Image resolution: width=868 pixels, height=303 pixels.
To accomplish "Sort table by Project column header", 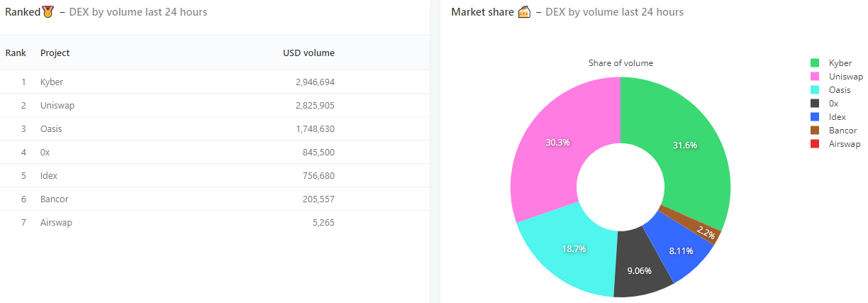I will [55, 53].
